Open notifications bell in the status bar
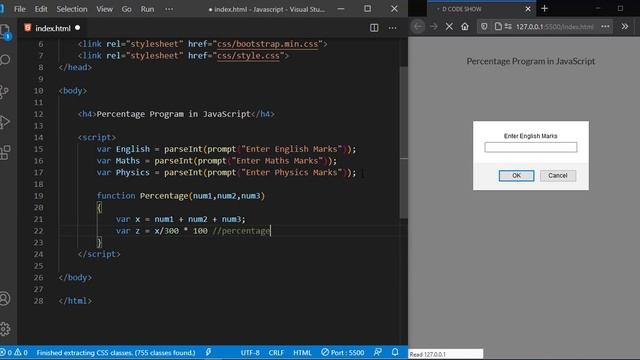The image size is (640, 360). 395,352
